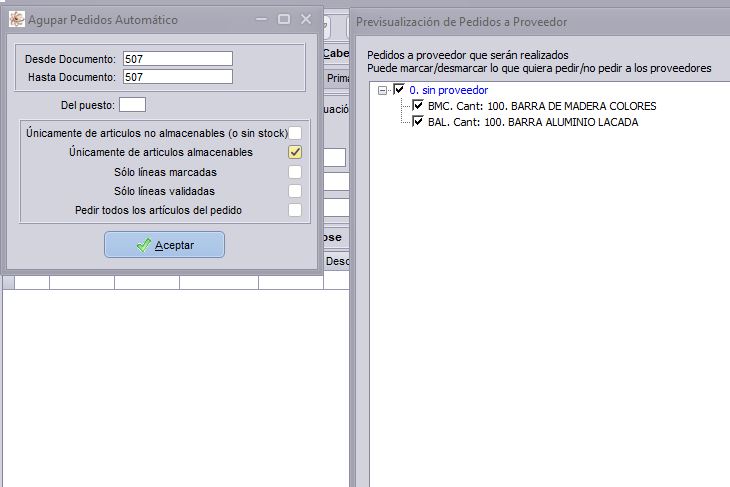Enable Pedir todos los artículos del pedido

coord(295,210)
